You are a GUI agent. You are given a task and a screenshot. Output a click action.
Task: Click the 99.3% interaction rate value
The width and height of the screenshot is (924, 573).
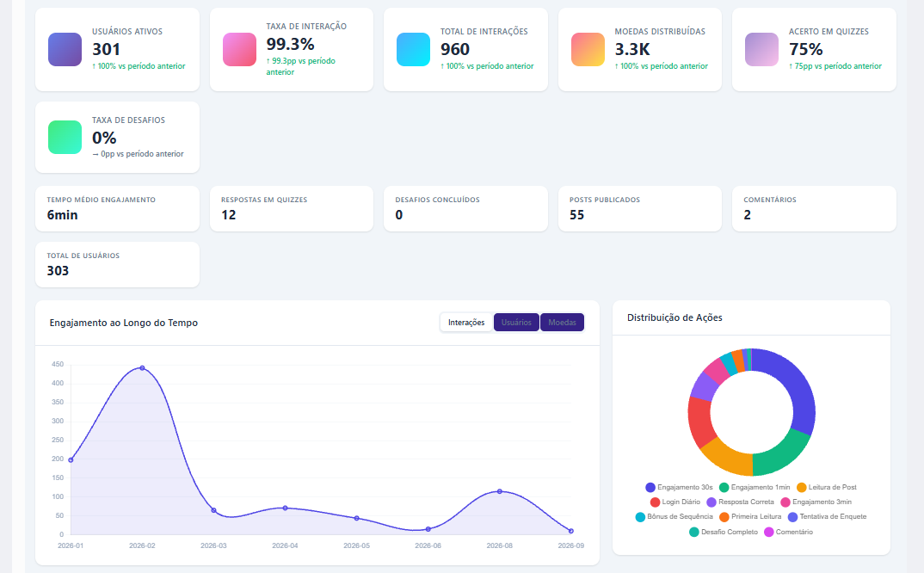coord(290,44)
